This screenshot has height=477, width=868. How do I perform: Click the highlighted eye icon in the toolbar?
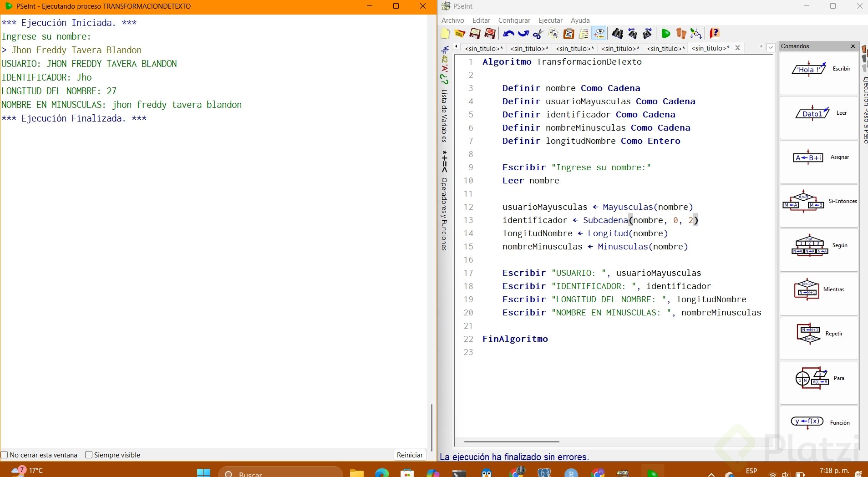point(599,34)
